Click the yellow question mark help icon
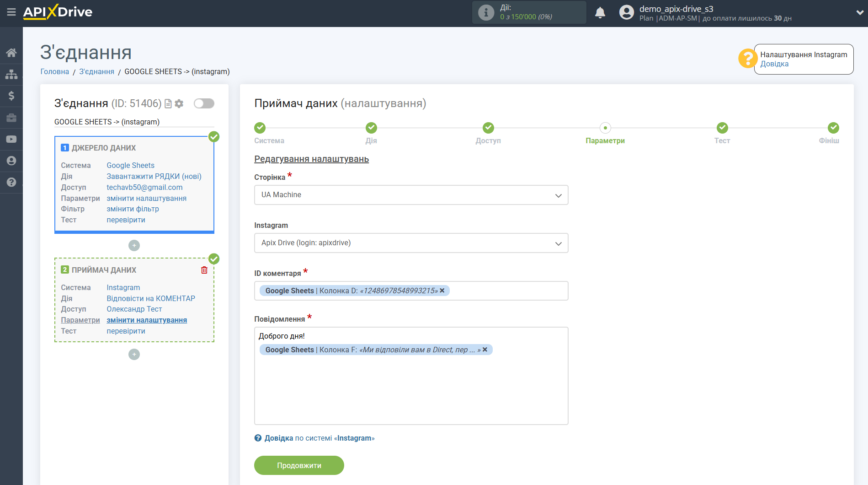The width and height of the screenshot is (868, 485). pyautogui.click(x=748, y=59)
